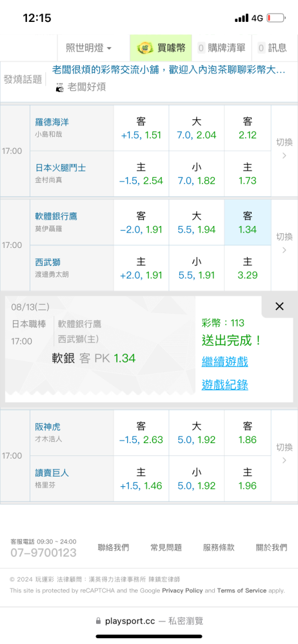Open 遊戲紀錄 link
This screenshot has width=298, height=644.
(224, 385)
